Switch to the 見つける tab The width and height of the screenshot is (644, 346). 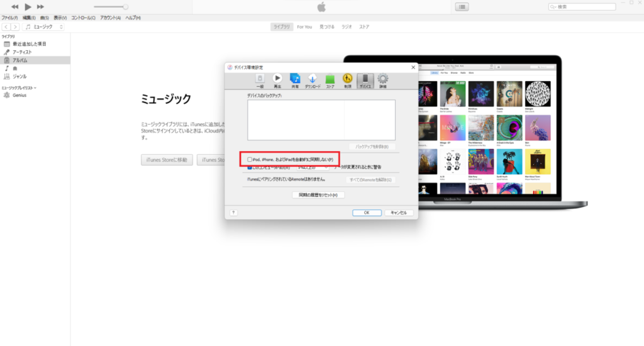tap(327, 26)
